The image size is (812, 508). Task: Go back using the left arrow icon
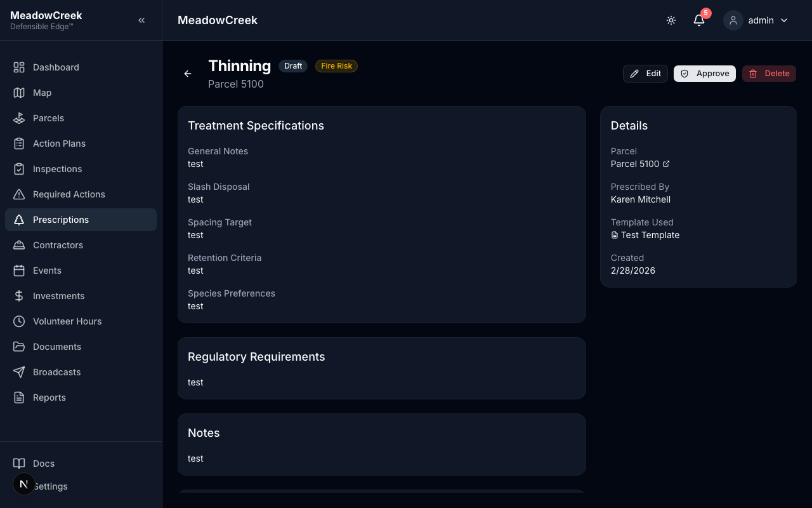[188, 74]
